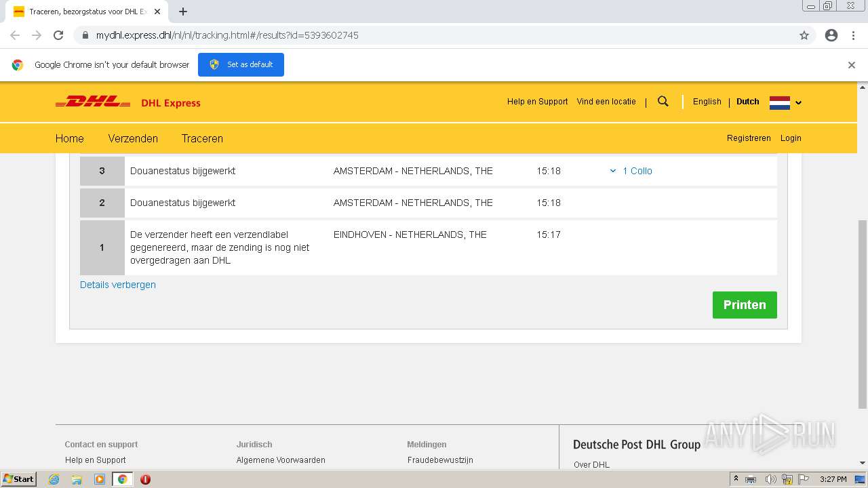
Task: Open media player taskbar icon
Action: coord(100,479)
